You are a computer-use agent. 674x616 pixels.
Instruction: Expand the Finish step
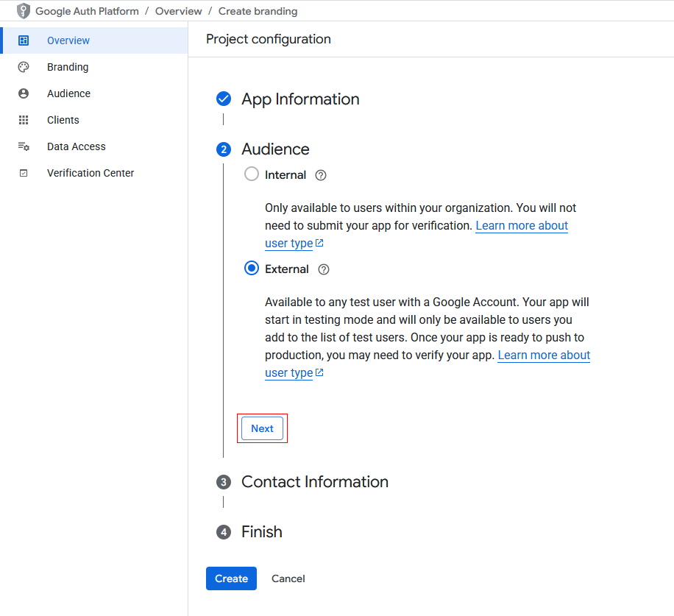click(x=261, y=532)
